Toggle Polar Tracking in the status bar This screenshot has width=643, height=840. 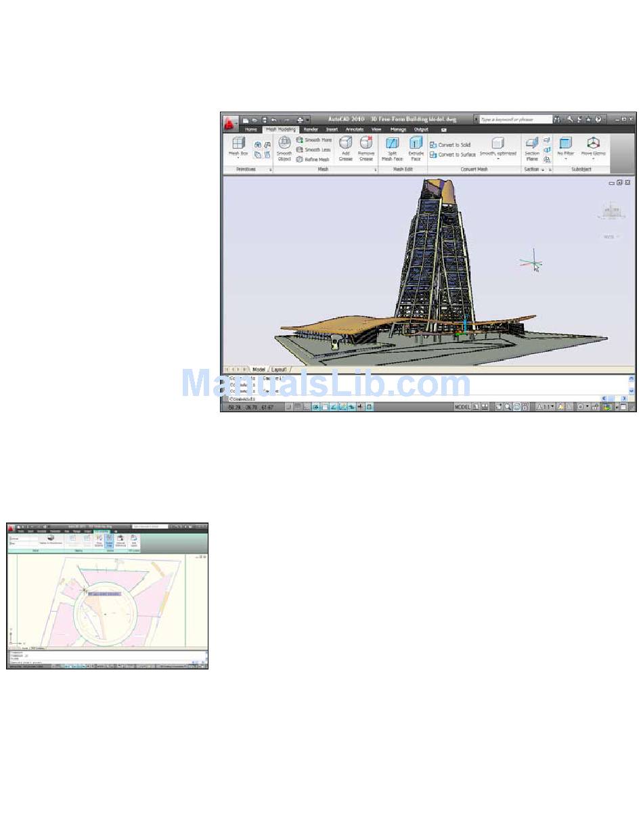click(314, 408)
